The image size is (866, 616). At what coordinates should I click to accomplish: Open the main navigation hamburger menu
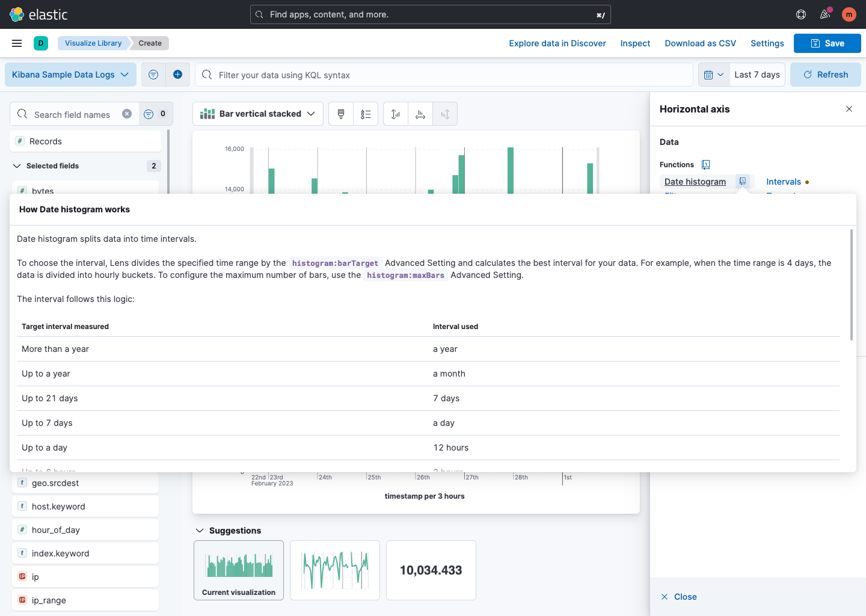16,43
